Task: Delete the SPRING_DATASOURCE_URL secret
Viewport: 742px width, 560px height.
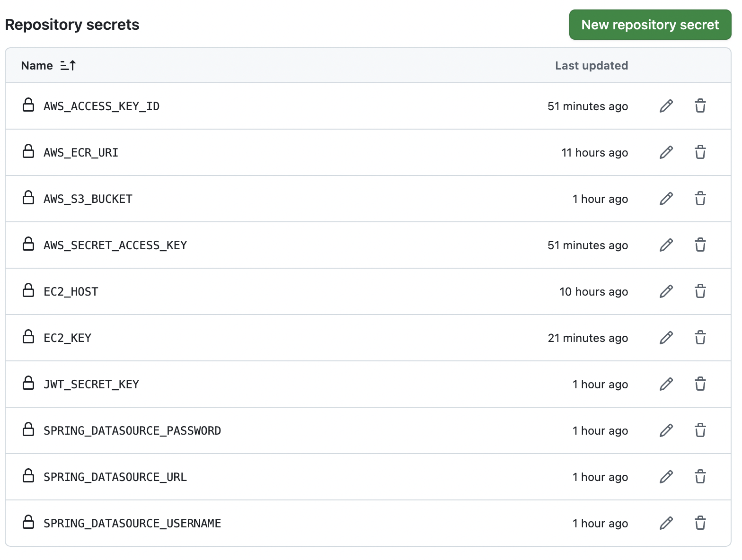Action: point(700,477)
